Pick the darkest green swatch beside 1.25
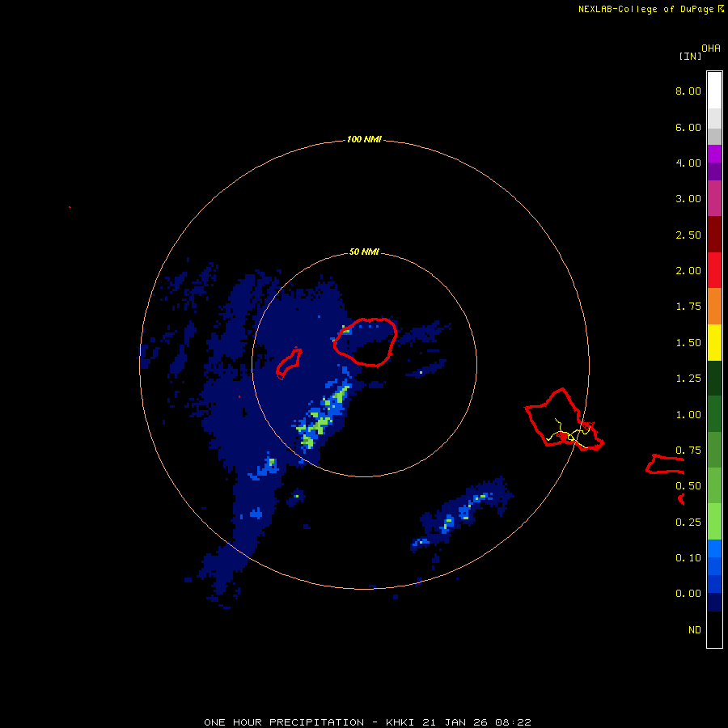Image resolution: width=728 pixels, height=728 pixels. tap(714, 378)
